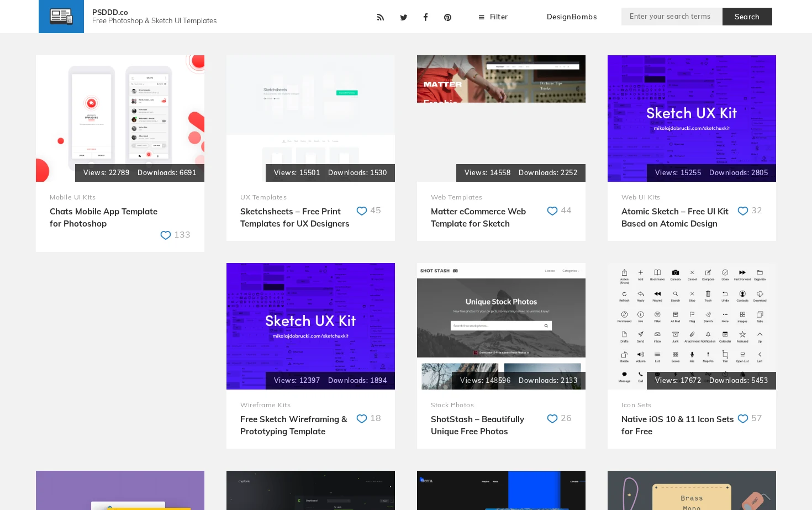Open the UX Templates category link
This screenshot has width=812, height=510.
click(263, 197)
